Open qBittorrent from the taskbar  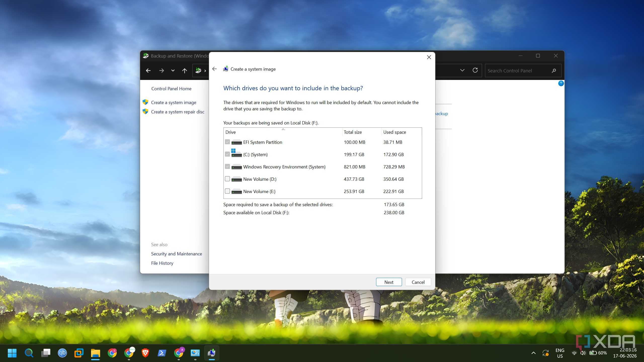62,353
